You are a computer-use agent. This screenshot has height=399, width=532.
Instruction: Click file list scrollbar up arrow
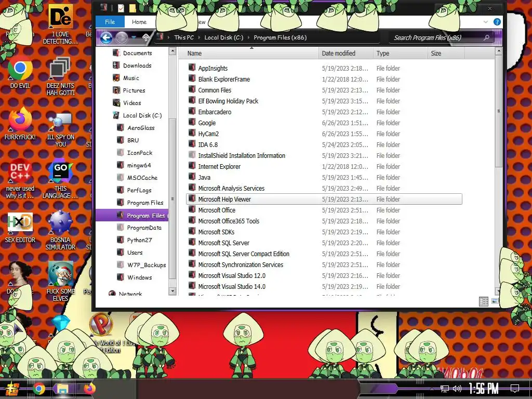coord(498,51)
